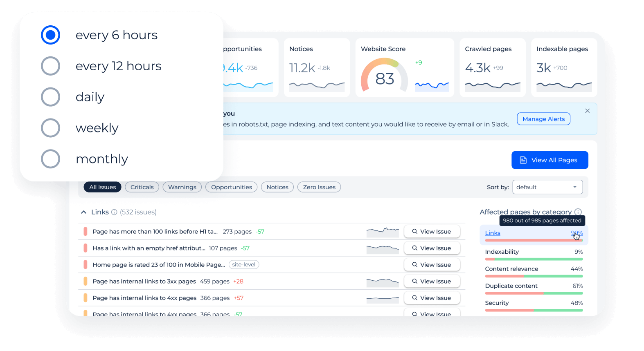Click magnifier icon in the 107 pages row
The width and height of the screenshot is (644, 351).
415,248
